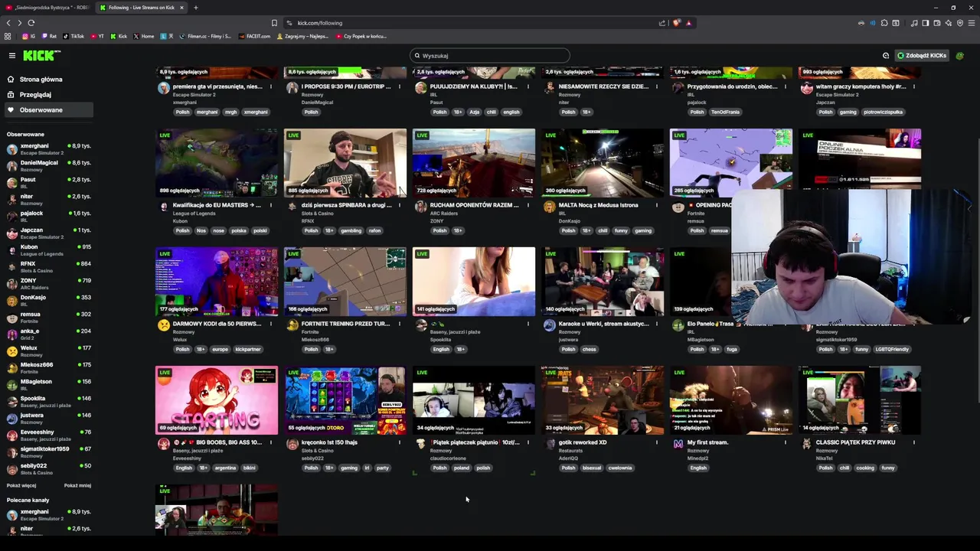
Task: Click the share icon in address bar
Action: [662, 23]
